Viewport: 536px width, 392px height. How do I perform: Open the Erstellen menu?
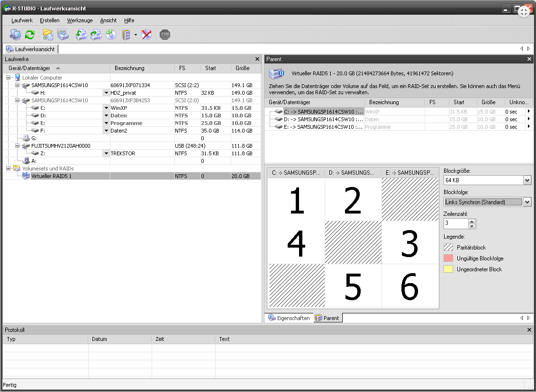pos(50,20)
